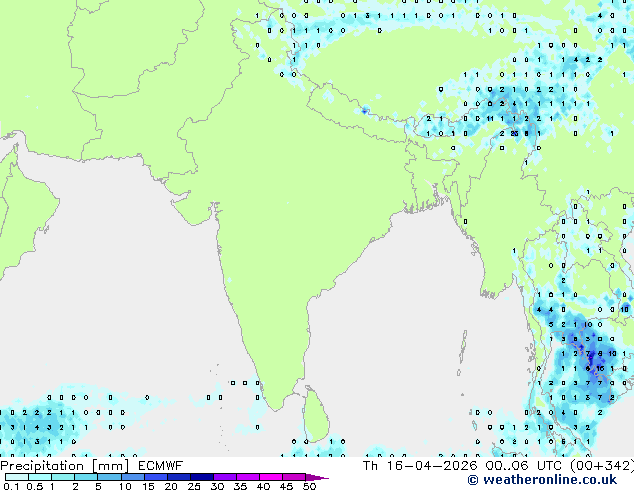The image size is (634, 490).
Task: Click the legend label '0.5'
Action: pyautogui.click(x=35, y=486)
